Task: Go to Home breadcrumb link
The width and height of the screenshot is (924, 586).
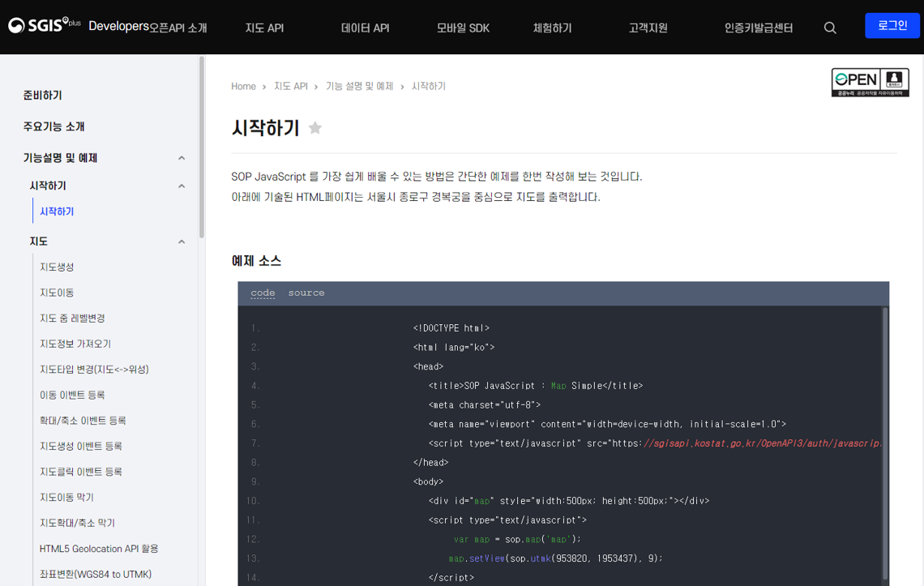Action: coord(243,86)
